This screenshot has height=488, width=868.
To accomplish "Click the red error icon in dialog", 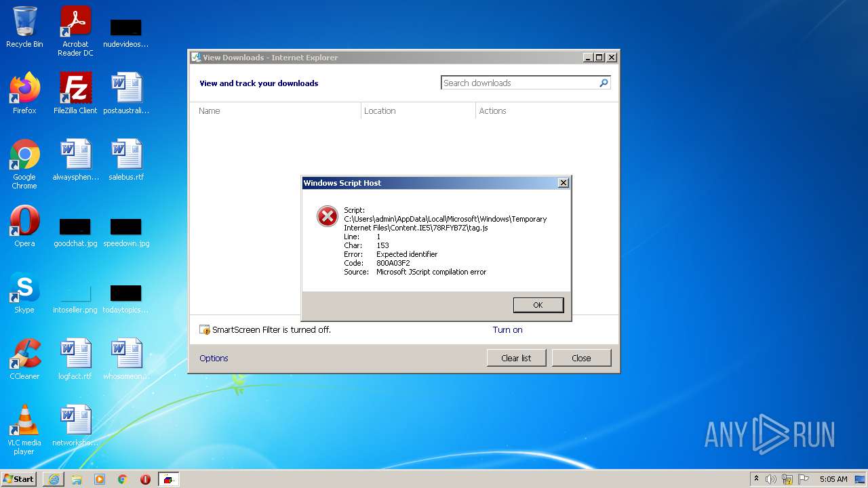I will [x=328, y=216].
